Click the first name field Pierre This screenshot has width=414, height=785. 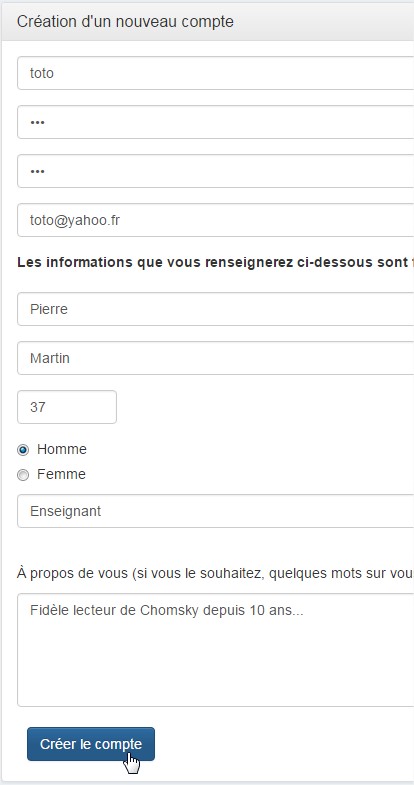(216, 309)
